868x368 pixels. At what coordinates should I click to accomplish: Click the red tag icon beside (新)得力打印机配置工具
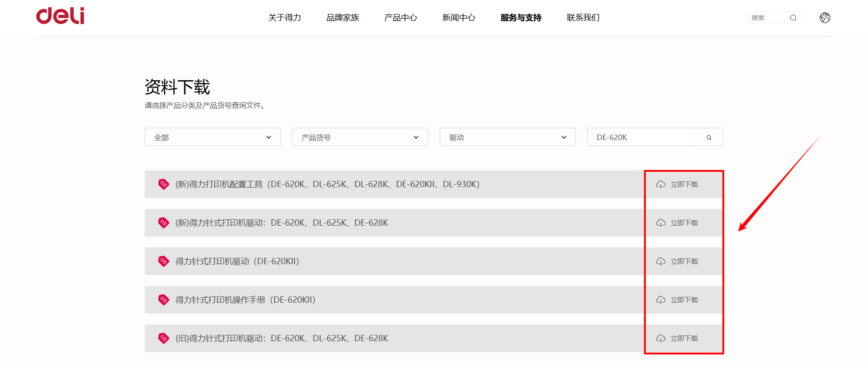[x=163, y=184]
